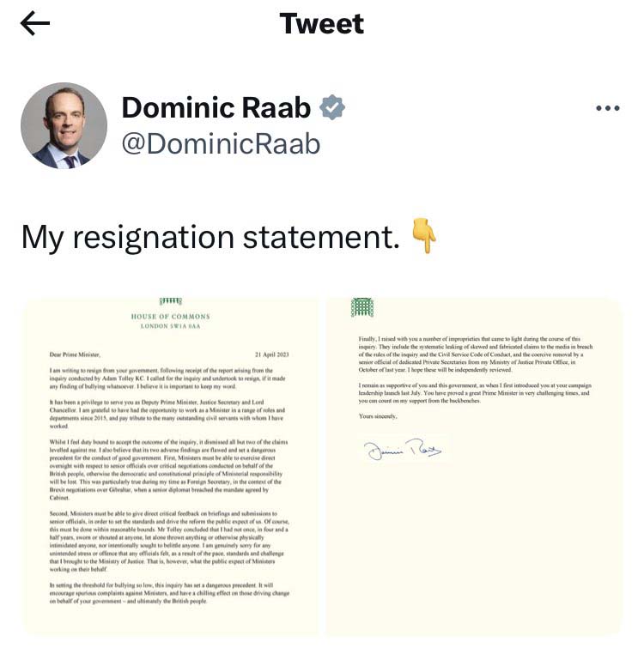Open the @DominicRaab handle link
The height and width of the screenshot is (660, 644).
point(221,143)
